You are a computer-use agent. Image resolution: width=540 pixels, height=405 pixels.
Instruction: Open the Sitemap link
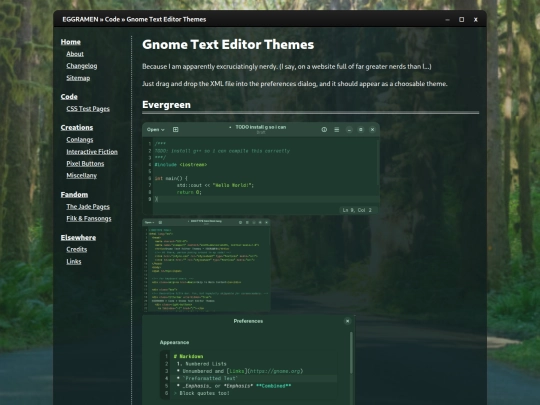[x=78, y=78]
